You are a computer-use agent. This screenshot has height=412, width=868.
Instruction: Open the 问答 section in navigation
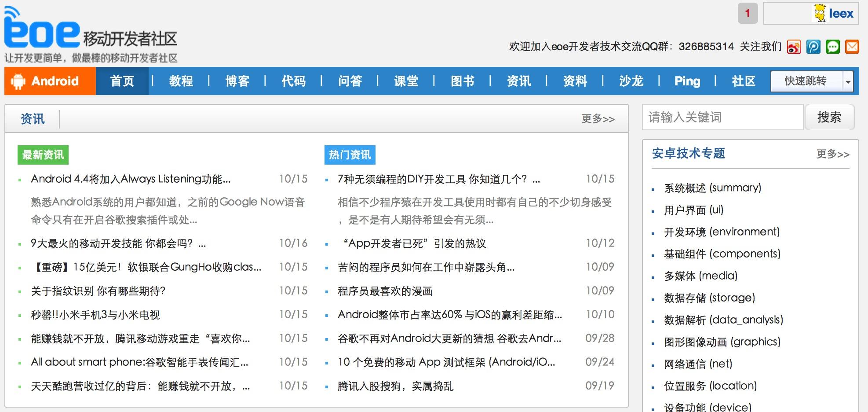(350, 81)
